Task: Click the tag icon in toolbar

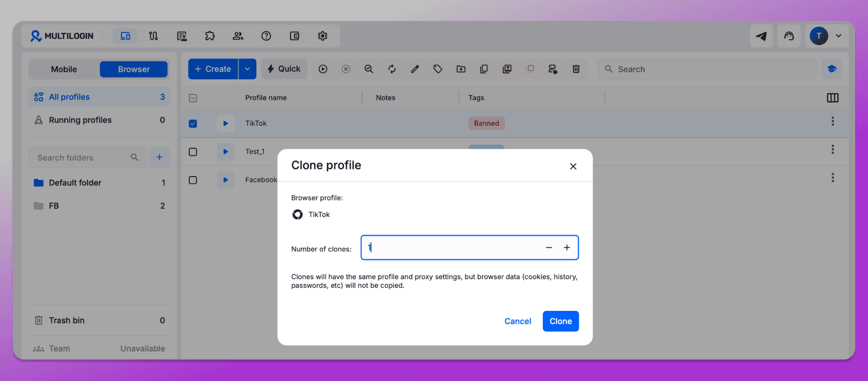Action: pyautogui.click(x=438, y=69)
